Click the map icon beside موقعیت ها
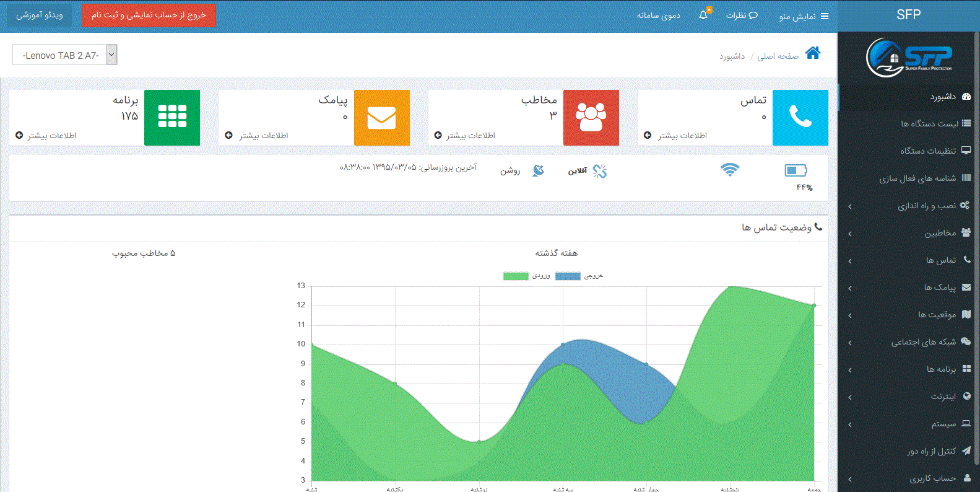The height and width of the screenshot is (492, 980). click(x=966, y=314)
